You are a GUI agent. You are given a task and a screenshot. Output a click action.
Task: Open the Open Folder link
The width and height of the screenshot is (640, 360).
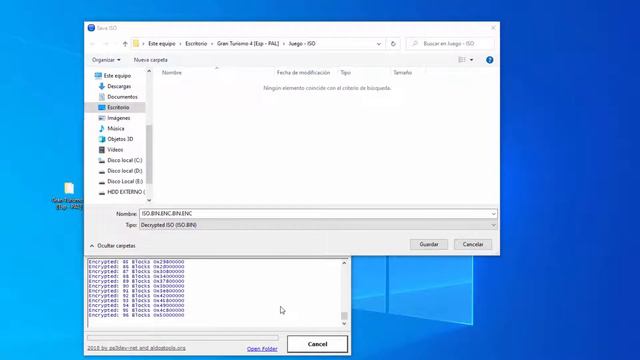262,349
